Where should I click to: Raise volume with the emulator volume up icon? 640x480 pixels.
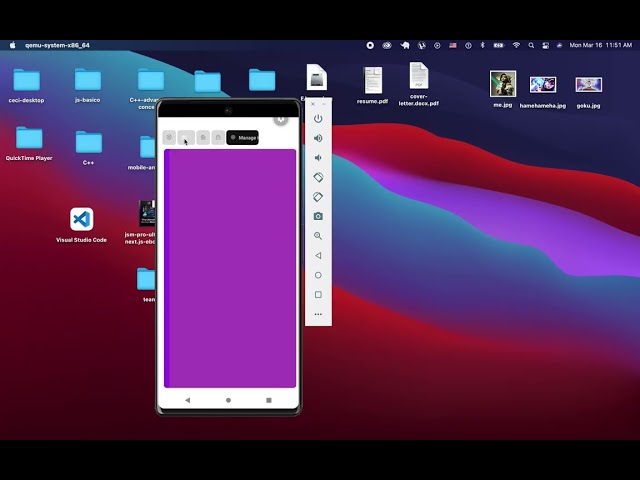coord(318,138)
